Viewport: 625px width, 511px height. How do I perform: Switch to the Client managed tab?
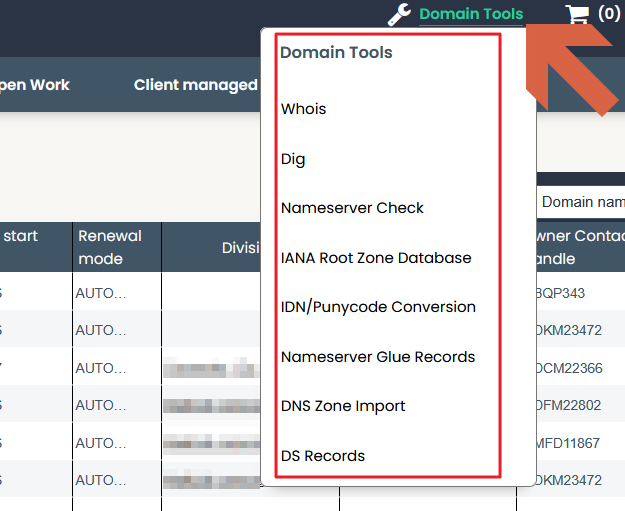tap(196, 85)
